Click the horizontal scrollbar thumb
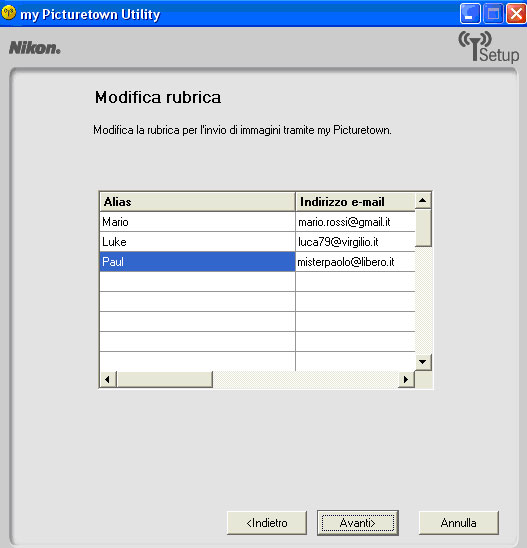This screenshot has width=527, height=548. [x=165, y=380]
